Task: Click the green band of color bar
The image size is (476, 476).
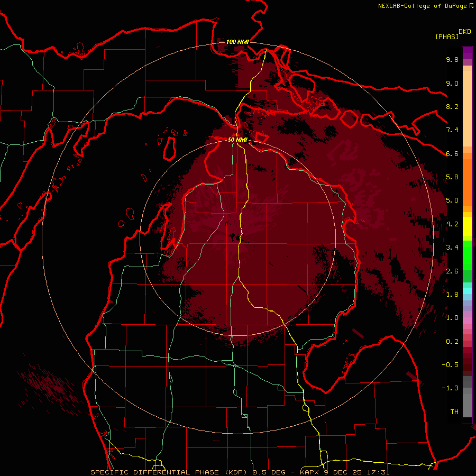Action: 467,255
